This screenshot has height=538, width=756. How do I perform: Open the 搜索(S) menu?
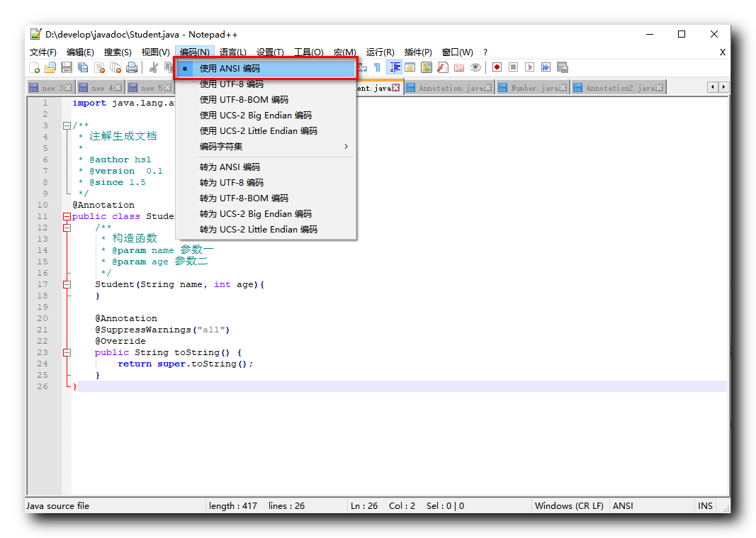118,52
